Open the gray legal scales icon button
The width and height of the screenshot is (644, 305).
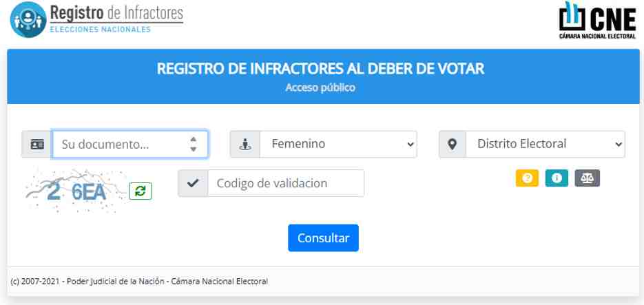587,178
